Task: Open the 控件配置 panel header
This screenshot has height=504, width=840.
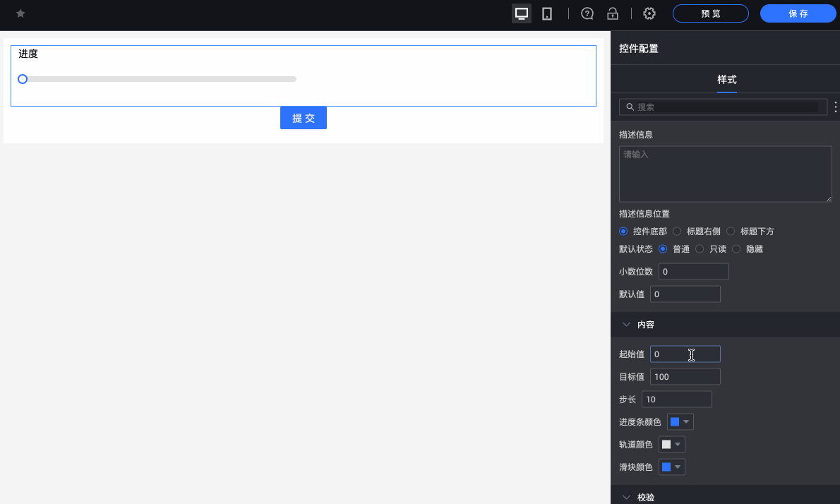Action: [x=637, y=48]
